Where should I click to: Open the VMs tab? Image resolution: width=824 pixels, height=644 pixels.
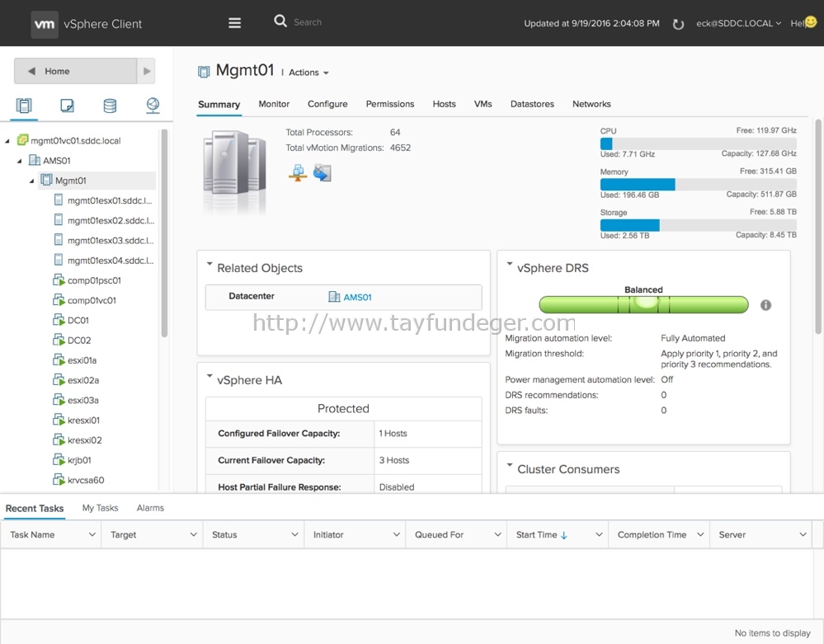pos(483,104)
